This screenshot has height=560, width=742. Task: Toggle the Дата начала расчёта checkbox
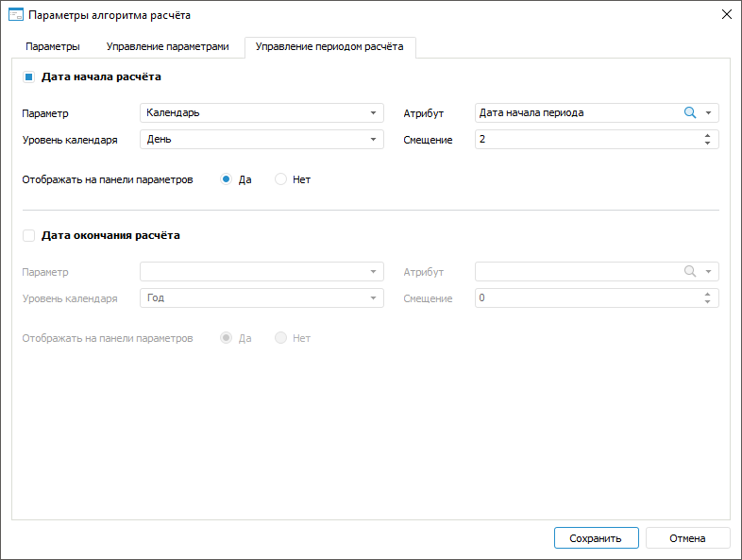point(28,77)
